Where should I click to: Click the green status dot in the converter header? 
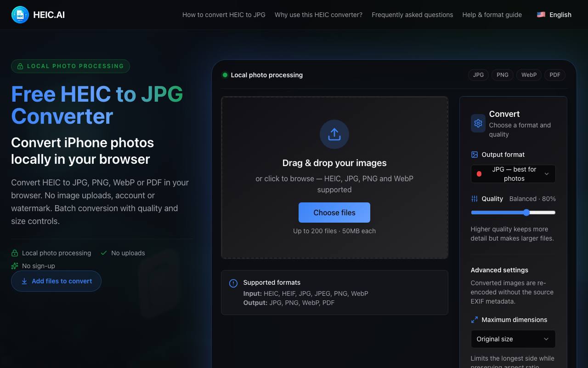(225, 75)
